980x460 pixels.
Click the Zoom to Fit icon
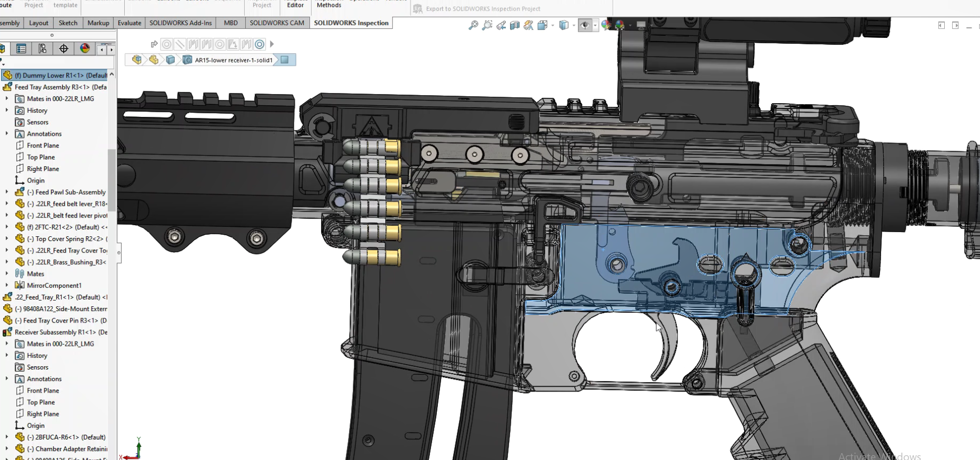coord(473,25)
